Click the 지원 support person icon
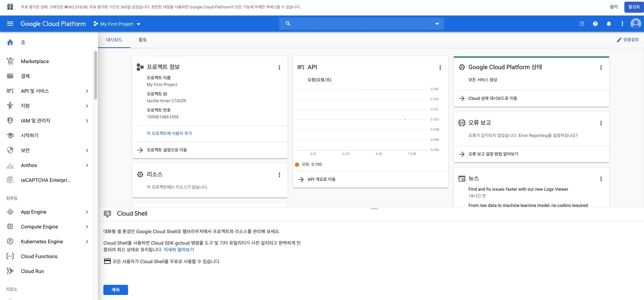The width and height of the screenshot is (644, 300). coord(10,106)
